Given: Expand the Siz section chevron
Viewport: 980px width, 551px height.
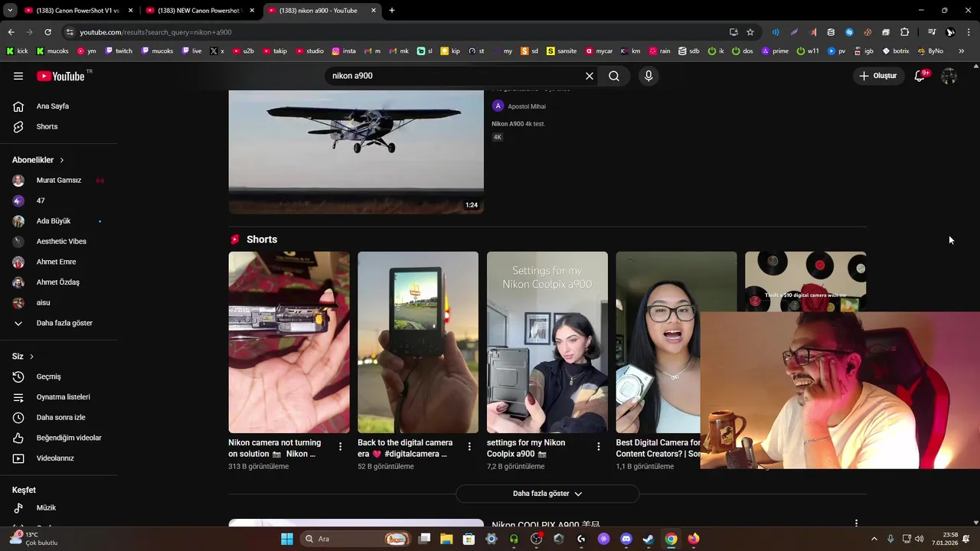Looking at the screenshot, I should (x=31, y=357).
